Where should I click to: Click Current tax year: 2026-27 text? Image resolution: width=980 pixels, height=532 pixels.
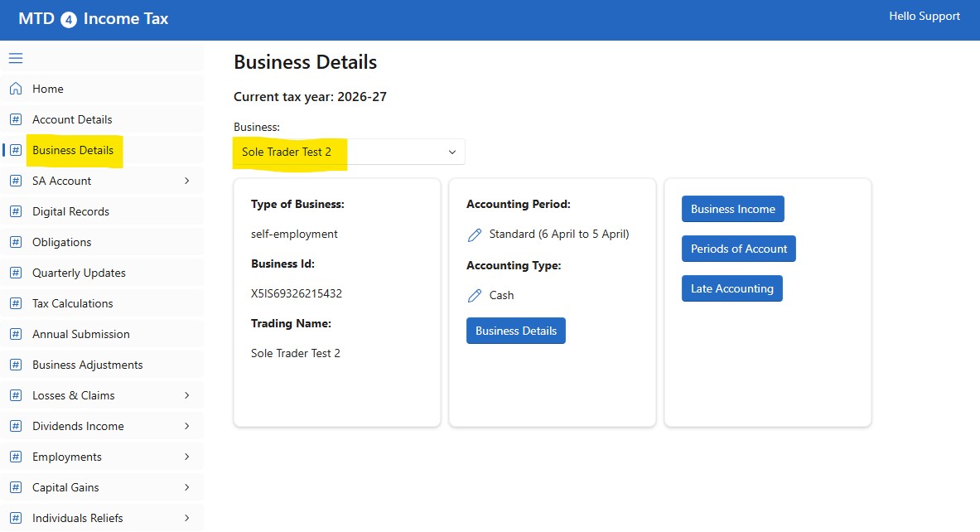pos(310,97)
